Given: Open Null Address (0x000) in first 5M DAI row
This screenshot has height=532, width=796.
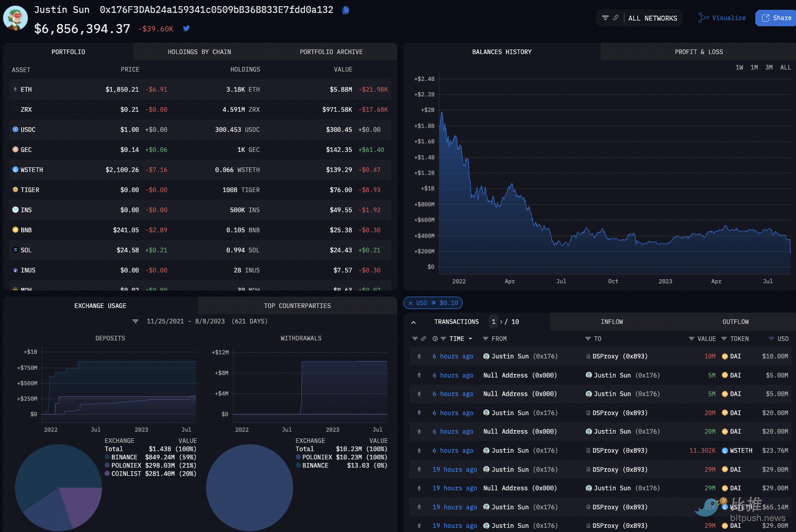Looking at the screenshot, I should [520, 375].
